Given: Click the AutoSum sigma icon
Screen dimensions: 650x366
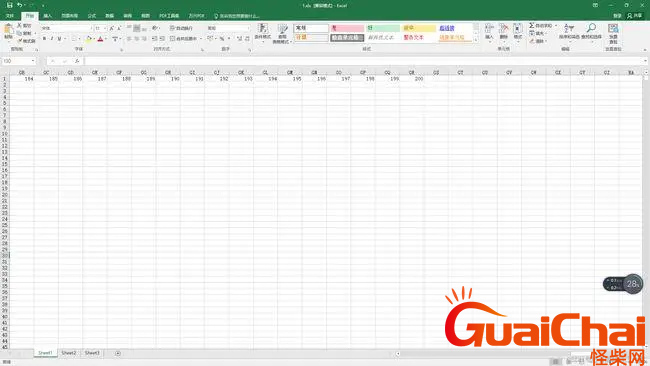Looking at the screenshot, I should pyautogui.click(x=531, y=26).
